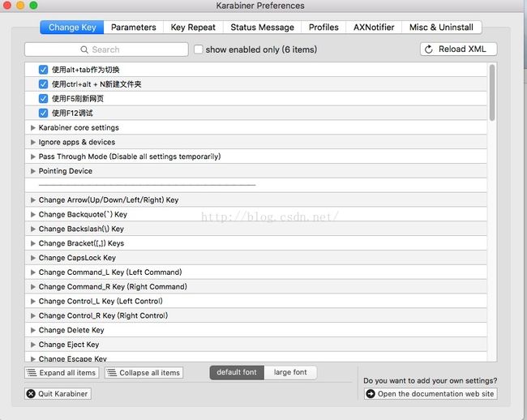Expand Ignore apps & devices
Image resolution: width=527 pixels, height=420 pixels.
pos(33,142)
